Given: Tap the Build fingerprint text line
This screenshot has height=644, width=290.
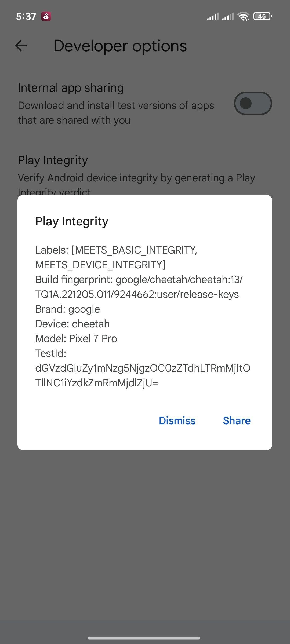Looking at the screenshot, I should (x=139, y=287).
